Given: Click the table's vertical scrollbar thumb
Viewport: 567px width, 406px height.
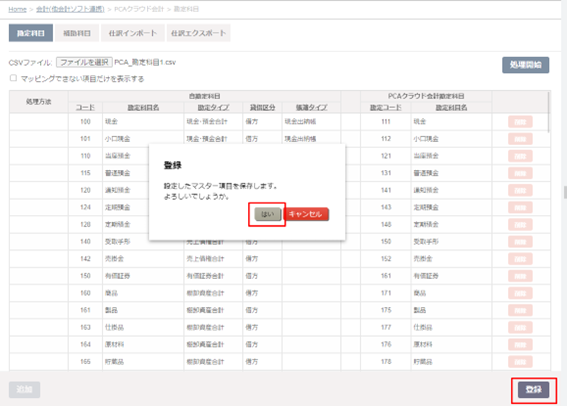Looking at the screenshot, I should [x=549, y=112].
